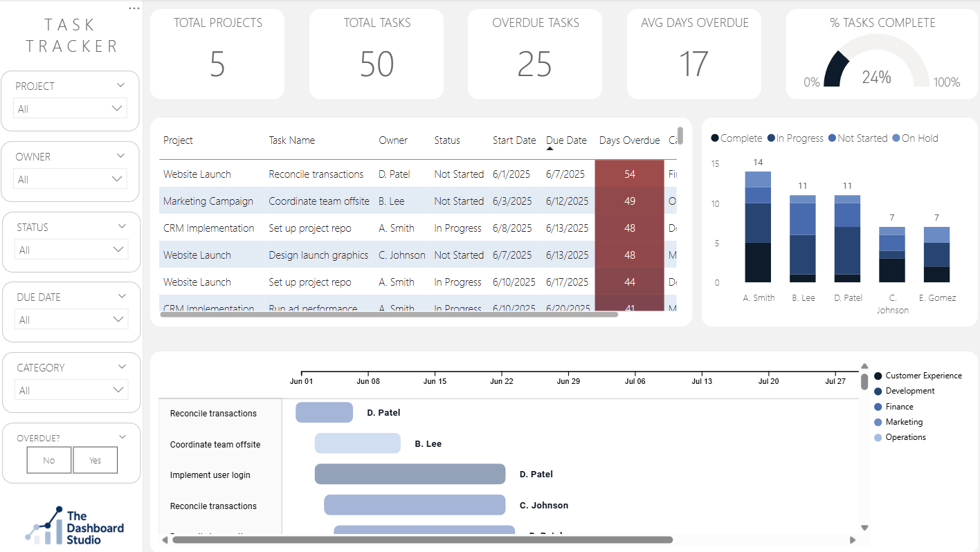Click the Finance legend color swatch

click(878, 407)
